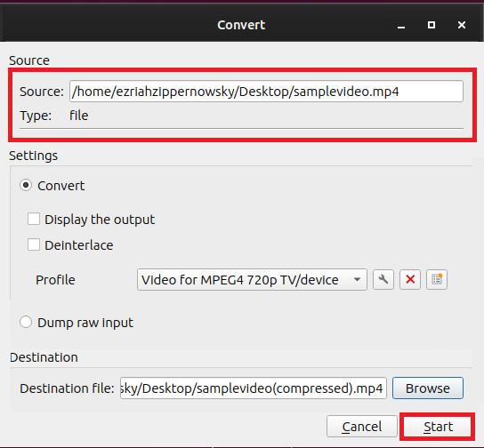This screenshot has height=448, width=484.
Task: Click the 'Profile' label text
Action: click(x=55, y=280)
